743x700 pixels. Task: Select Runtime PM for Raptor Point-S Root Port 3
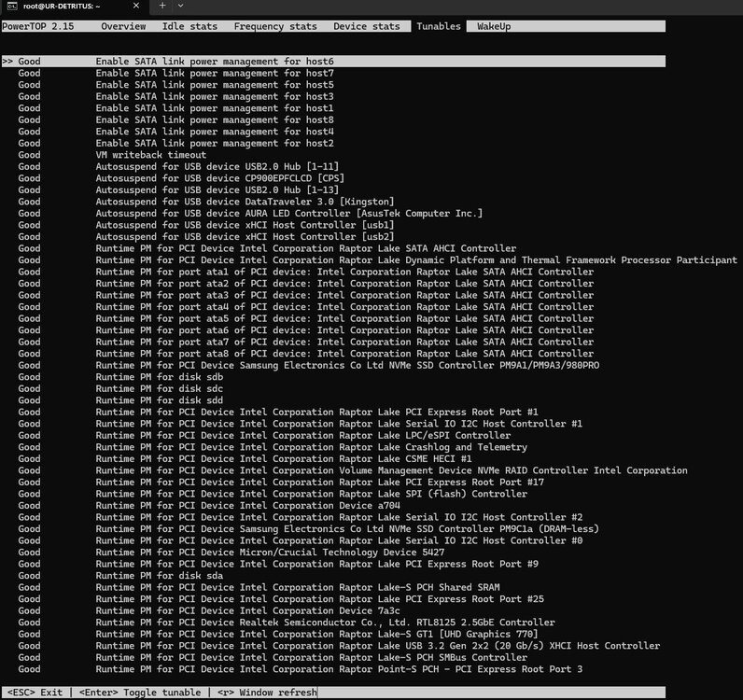coord(300,669)
